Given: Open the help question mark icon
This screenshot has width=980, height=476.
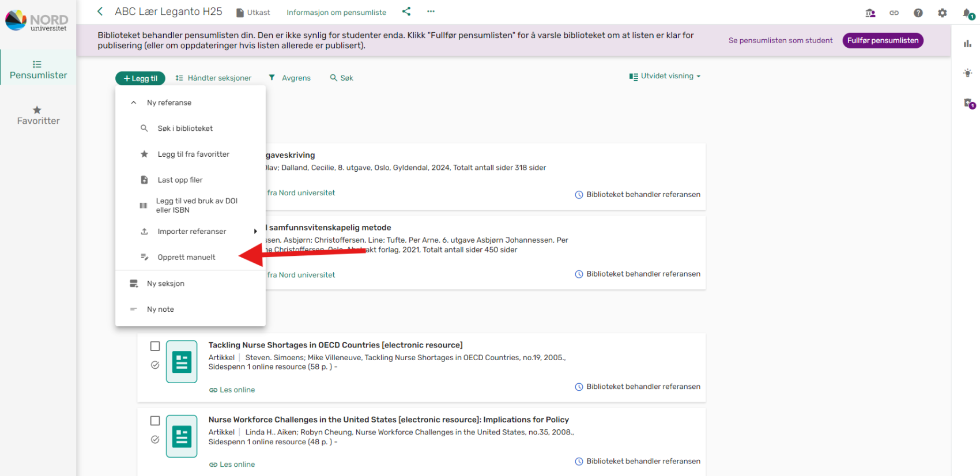Looking at the screenshot, I should point(918,13).
